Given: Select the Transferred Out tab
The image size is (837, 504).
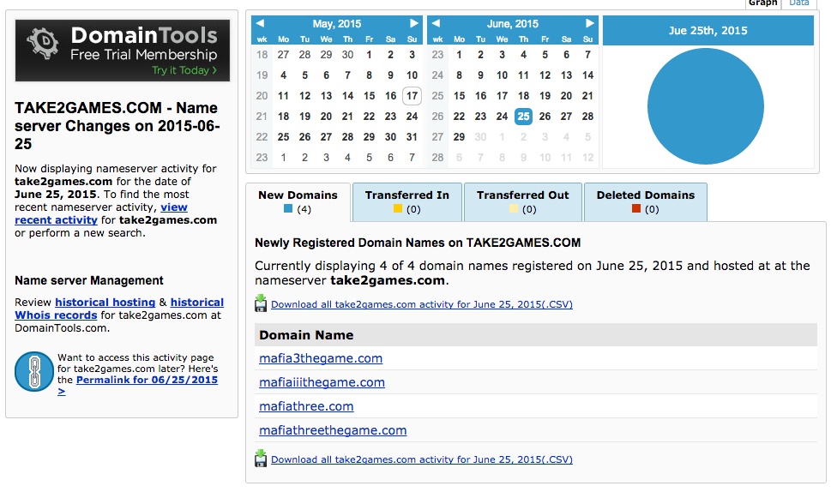Looking at the screenshot, I should coord(522,201).
